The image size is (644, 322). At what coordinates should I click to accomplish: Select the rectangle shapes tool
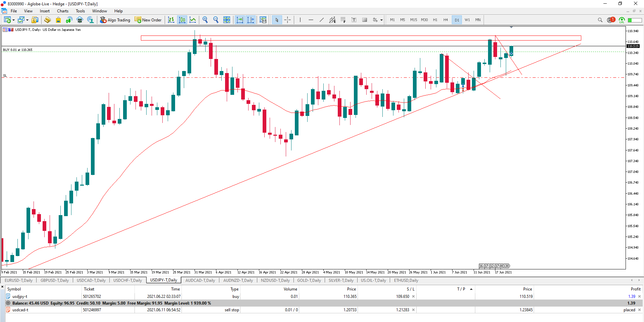365,20
